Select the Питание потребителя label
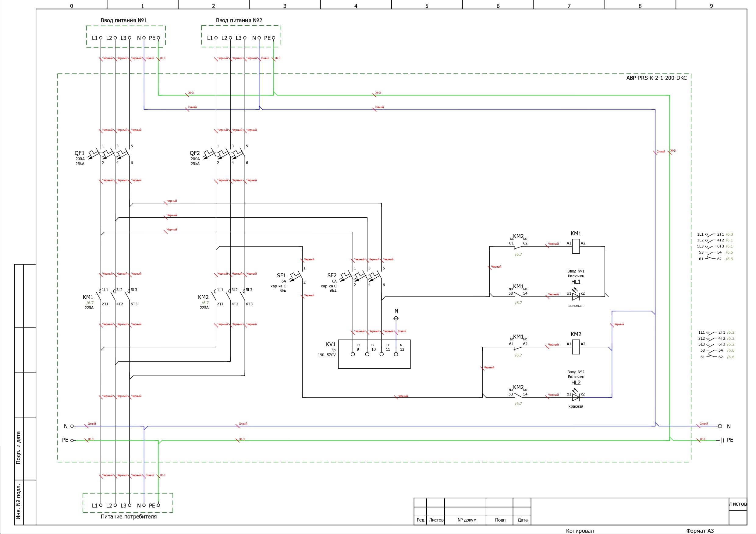The height and width of the screenshot is (534, 756). [128, 517]
